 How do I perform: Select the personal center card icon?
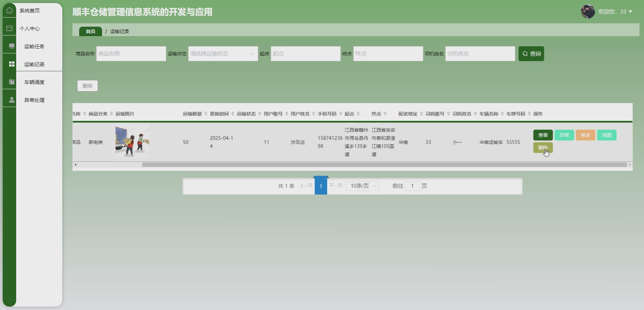pyautogui.click(x=9, y=28)
